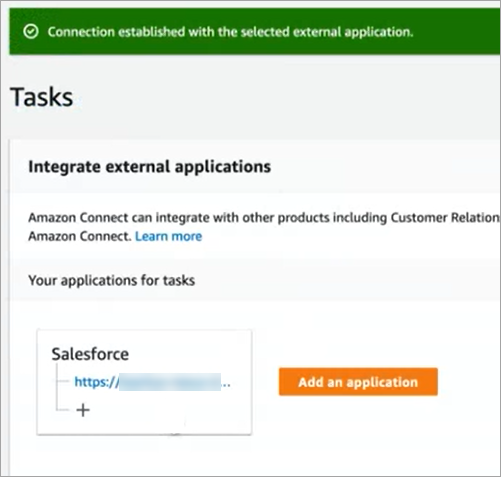The image size is (501, 477).
Task: Click the Amazon Connect can integrate description text
Action: (x=264, y=227)
